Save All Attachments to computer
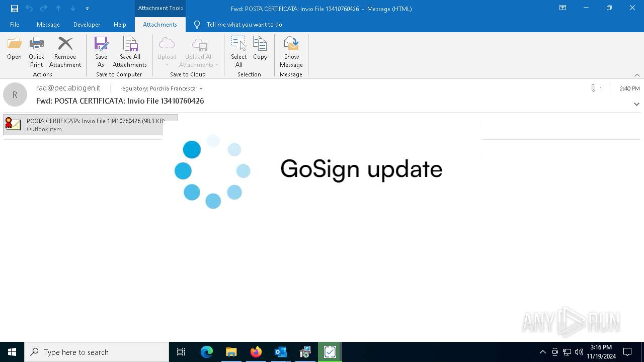This screenshot has height=362, width=644. [x=130, y=52]
